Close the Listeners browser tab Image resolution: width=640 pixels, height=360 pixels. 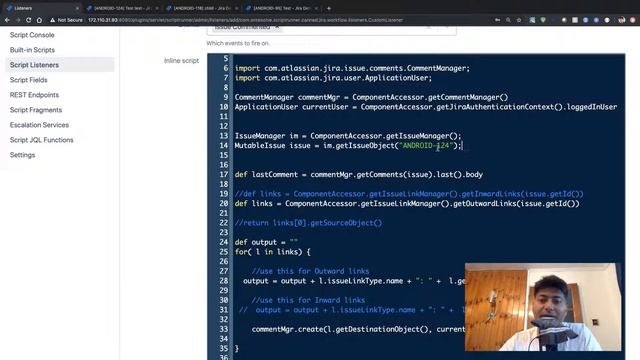point(77,8)
